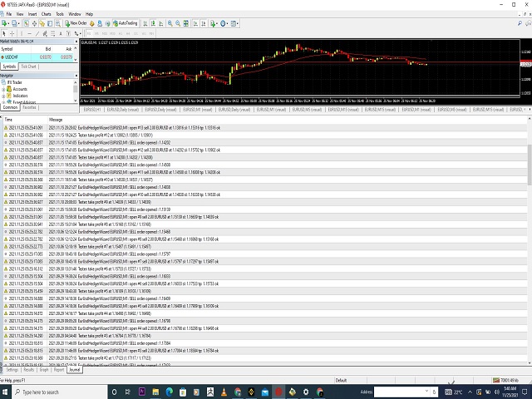This screenshot has width=532, height=399.
Task: Expand the Indicators tree node
Action: [x=3, y=96]
